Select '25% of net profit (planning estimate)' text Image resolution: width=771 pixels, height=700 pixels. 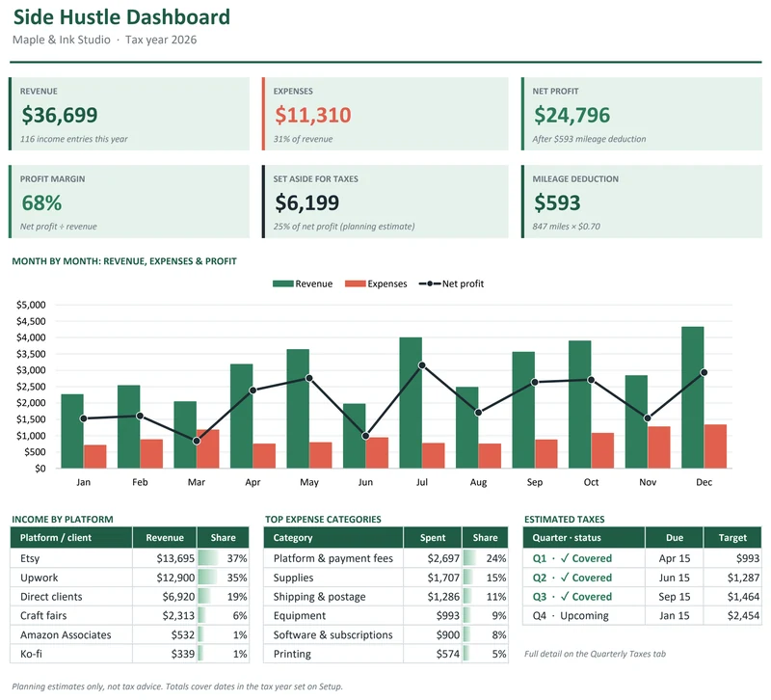[x=344, y=227]
